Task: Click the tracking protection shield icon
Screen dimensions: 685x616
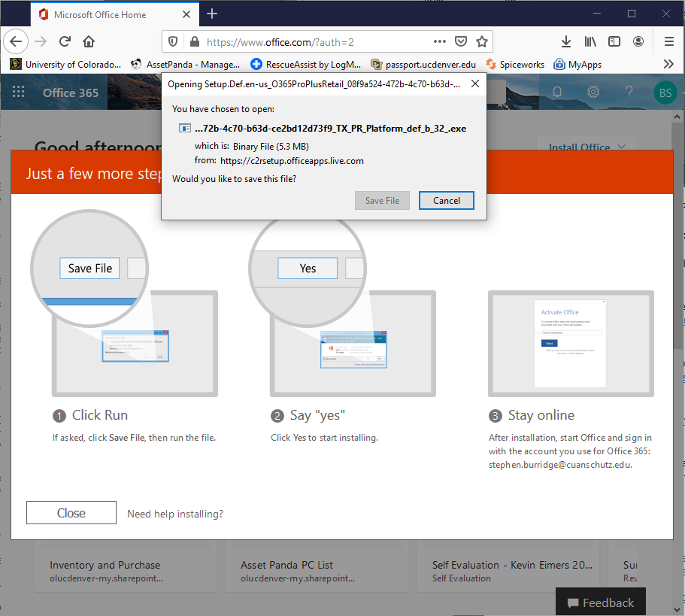Action: [173, 41]
